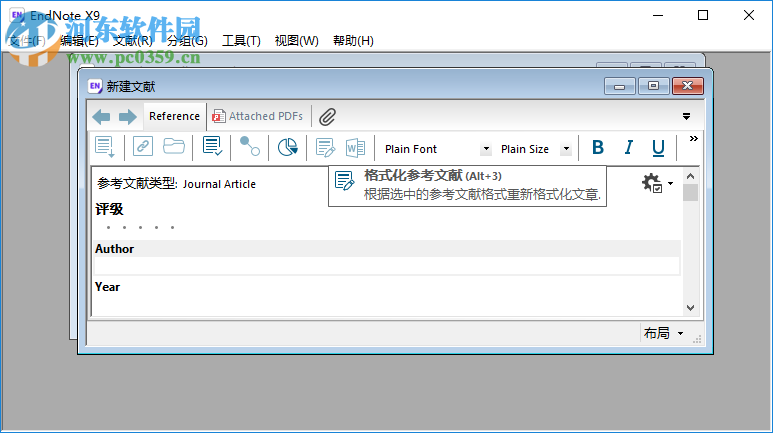
Task: Restore the 新建文献 window size
Action: coord(653,86)
